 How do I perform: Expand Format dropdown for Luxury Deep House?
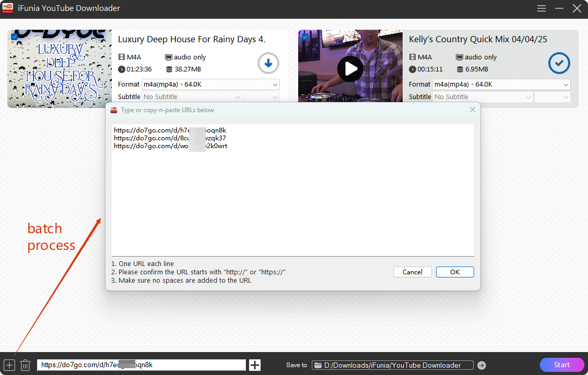pyautogui.click(x=210, y=84)
